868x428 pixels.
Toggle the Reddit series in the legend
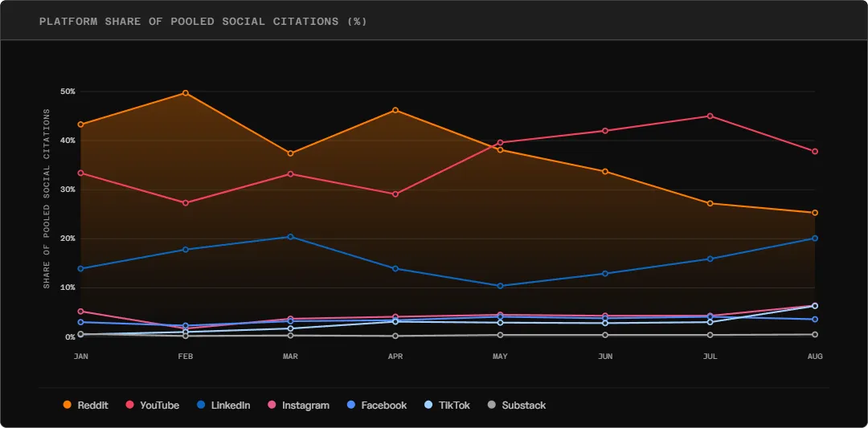point(86,406)
